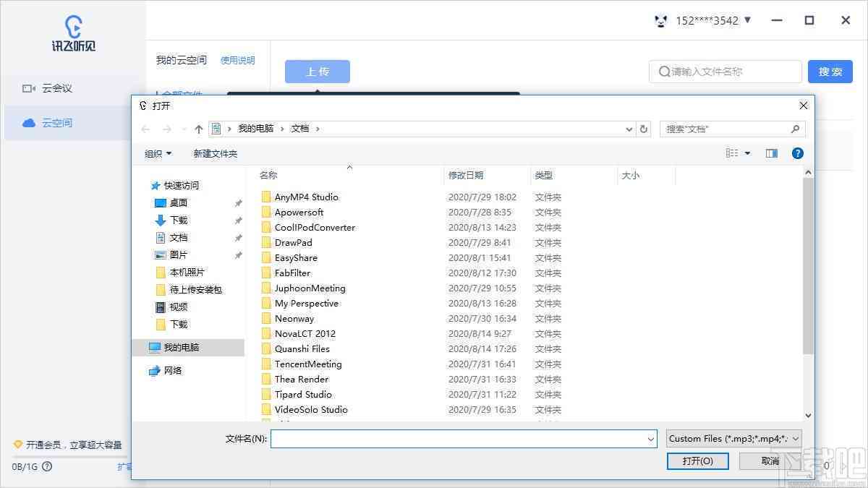This screenshot has width=868, height=488.
Task: Click the panda avatar icon
Action: tap(660, 20)
